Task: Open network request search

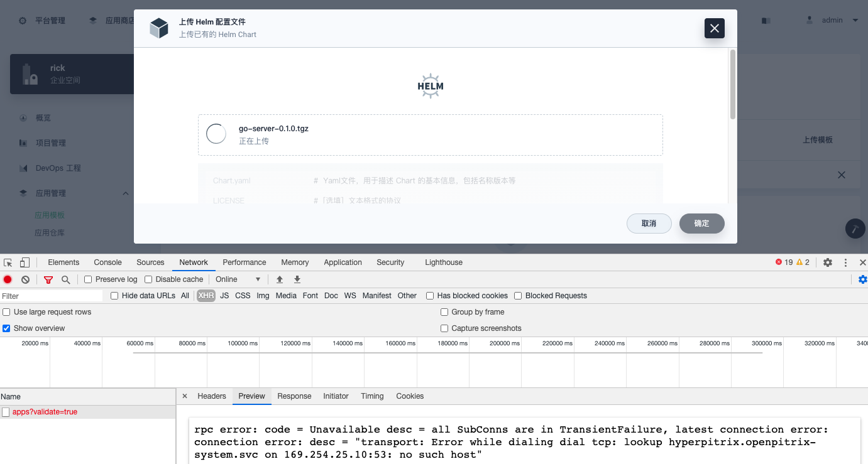Action: click(x=65, y=279)
